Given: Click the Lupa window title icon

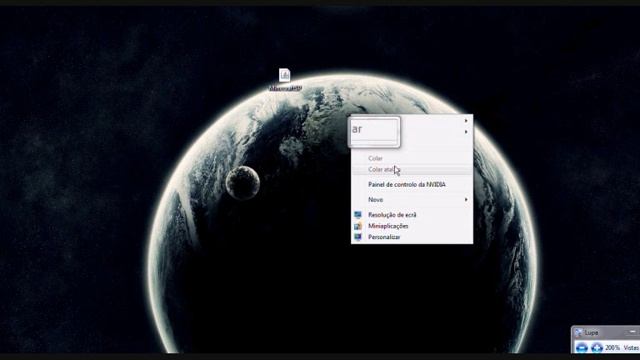Looking at the screenshot, I should click(578, 333).
